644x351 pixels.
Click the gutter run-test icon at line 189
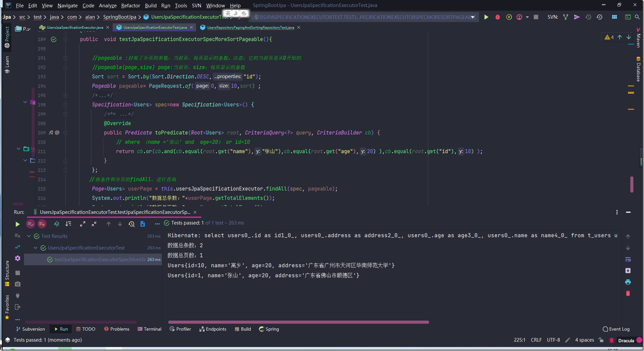pos(54,39)
